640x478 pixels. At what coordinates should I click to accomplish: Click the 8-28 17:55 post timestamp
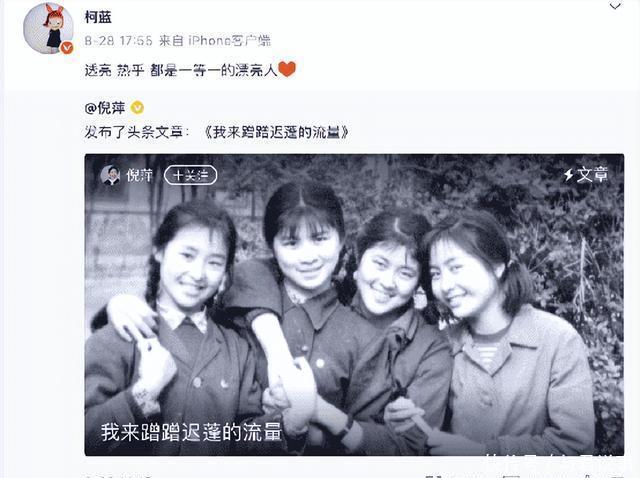[x=118, y=41]
